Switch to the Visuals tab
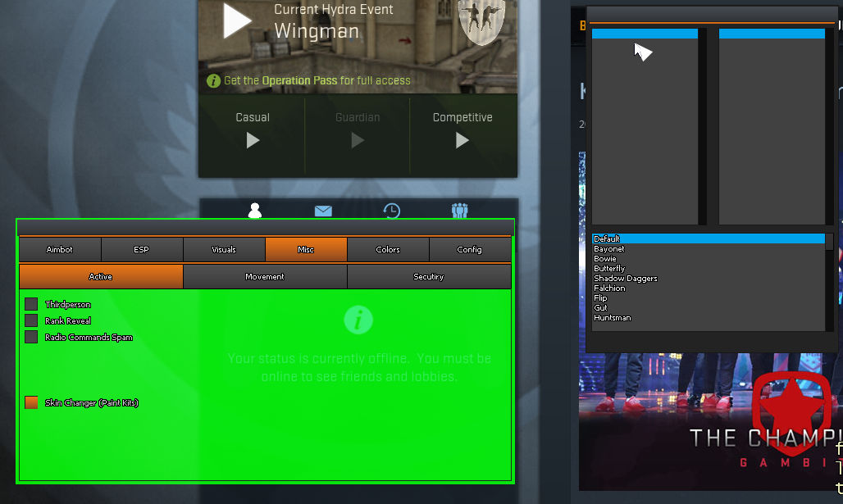The width and height of the screenshot is (843, 504). (224, 249)
